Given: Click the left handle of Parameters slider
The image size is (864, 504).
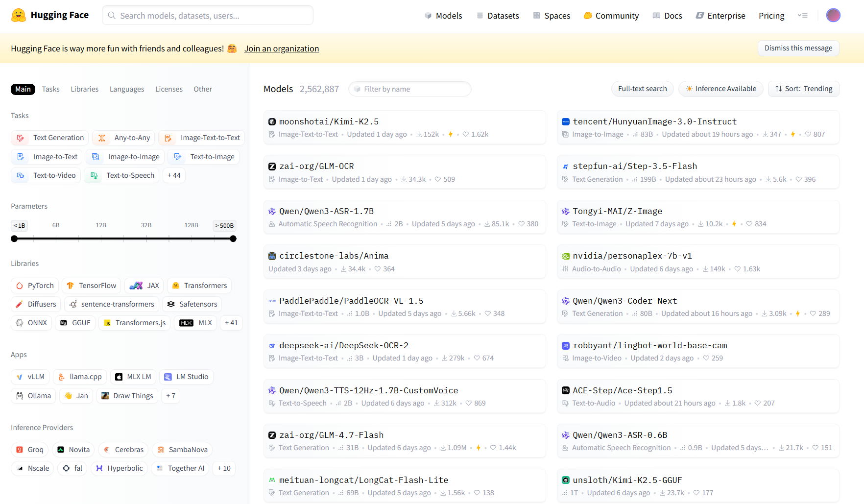Looking at the screenshot, I should point(14,239).
